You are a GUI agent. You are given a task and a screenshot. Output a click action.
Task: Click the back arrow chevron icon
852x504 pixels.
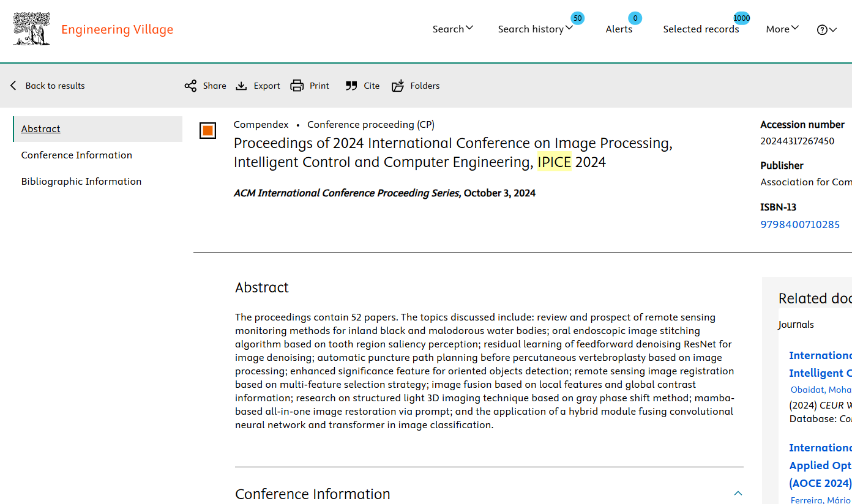coord(13,86)
